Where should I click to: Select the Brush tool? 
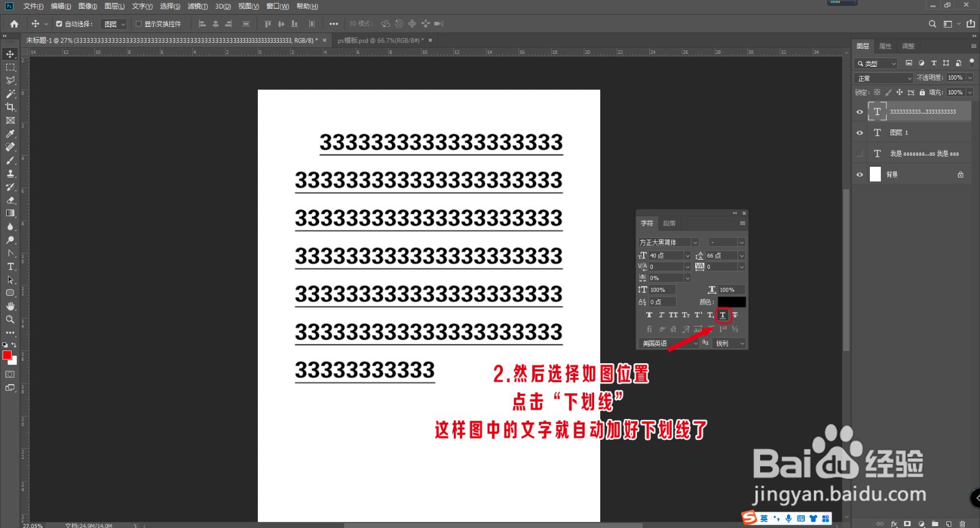(10, 160)
